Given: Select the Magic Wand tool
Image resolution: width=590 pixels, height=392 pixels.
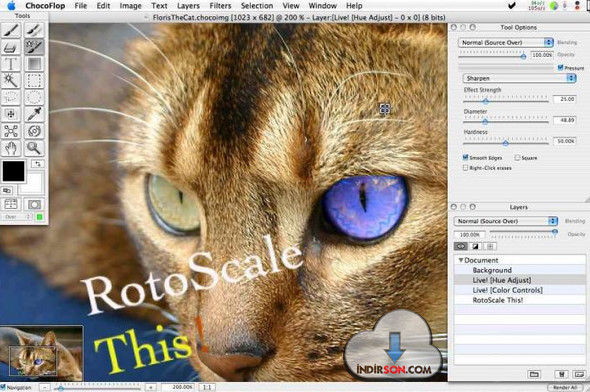Looking at the screenshot, I should 11,81.
